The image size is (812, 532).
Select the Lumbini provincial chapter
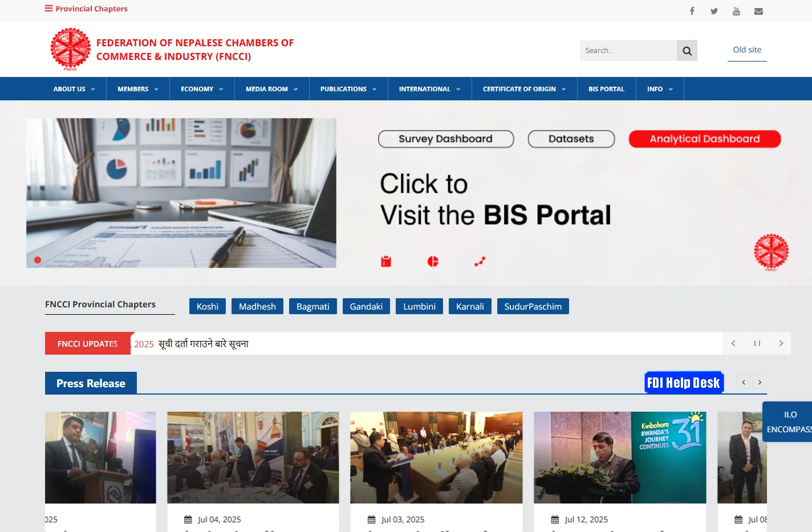coord(419,306)
